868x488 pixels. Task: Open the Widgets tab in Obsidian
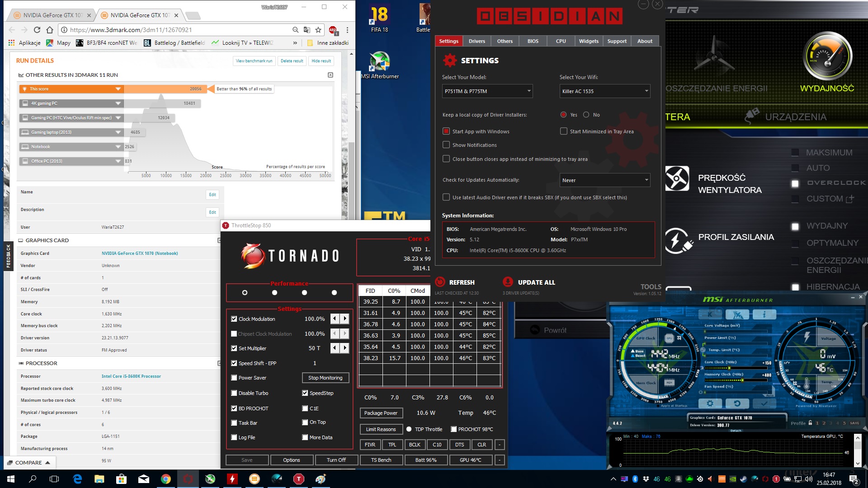589,41
